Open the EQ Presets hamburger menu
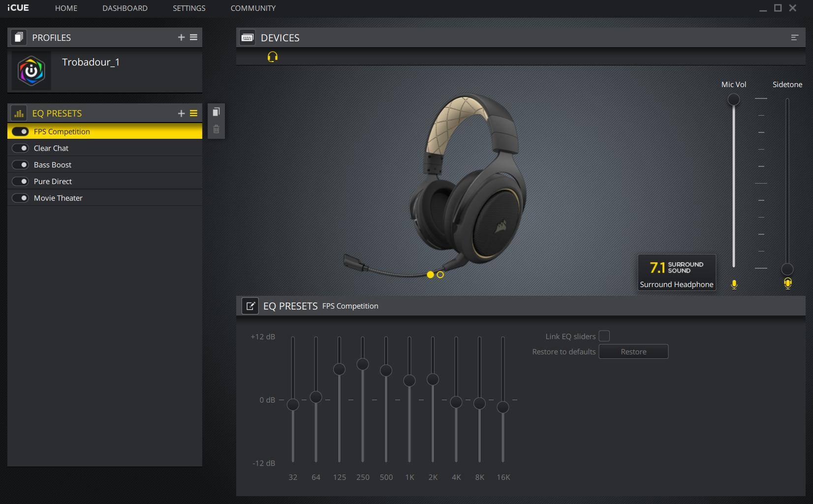 tap(194, 113)
